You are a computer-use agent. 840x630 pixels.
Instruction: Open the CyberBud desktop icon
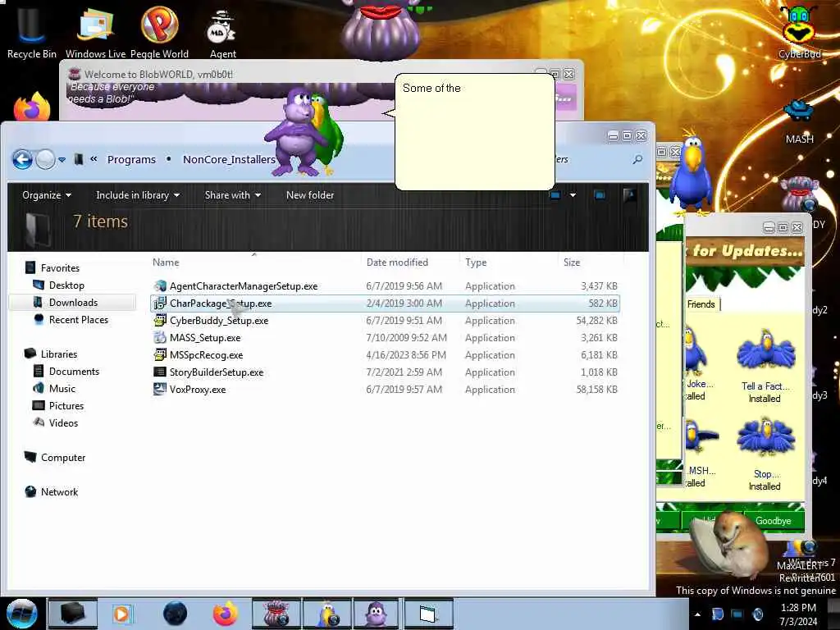[x=799, y=30]
